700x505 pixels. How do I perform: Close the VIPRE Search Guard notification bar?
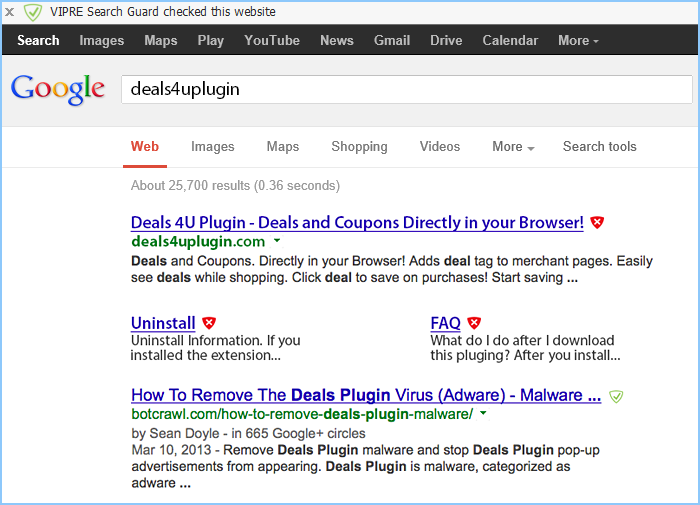[9, 12]
